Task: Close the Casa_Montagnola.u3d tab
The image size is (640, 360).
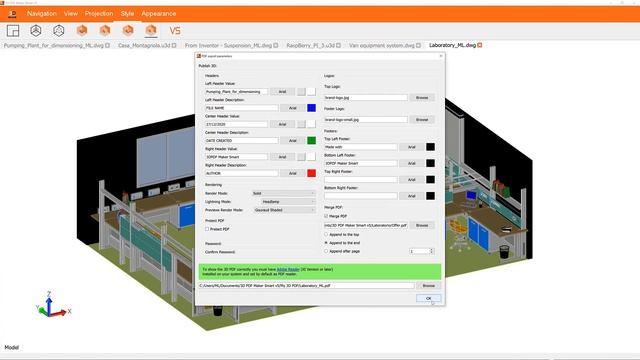Action: tap(174, 45)
